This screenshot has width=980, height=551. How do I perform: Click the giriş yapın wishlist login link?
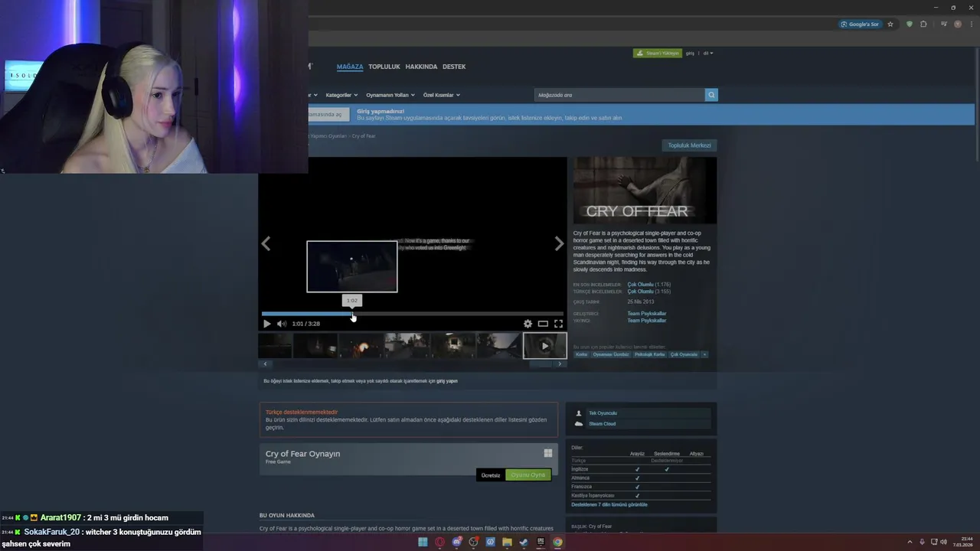tap(447, 381)
